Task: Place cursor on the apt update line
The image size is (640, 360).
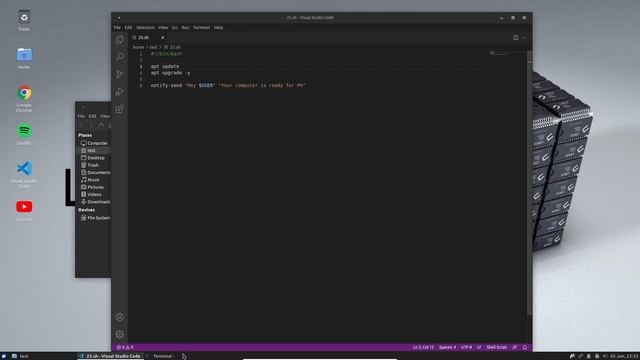Action: 165,67
